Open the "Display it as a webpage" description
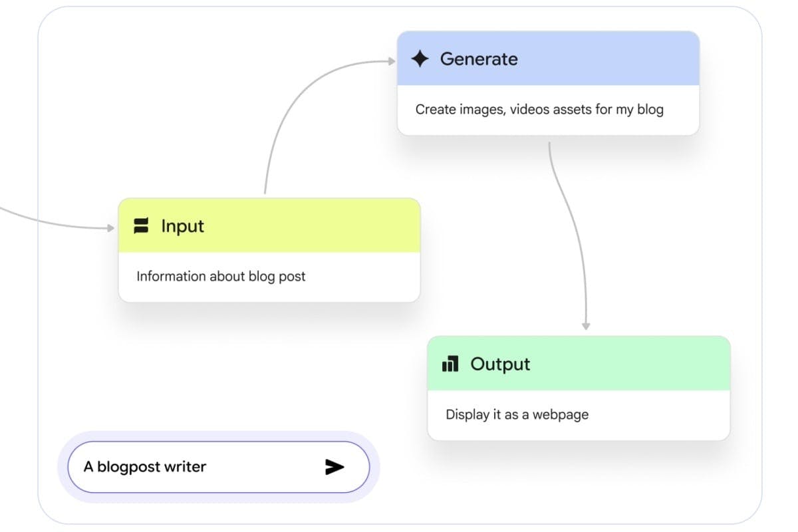The height and width of the screenshot is (532, 798). click(x=517, y=414)
